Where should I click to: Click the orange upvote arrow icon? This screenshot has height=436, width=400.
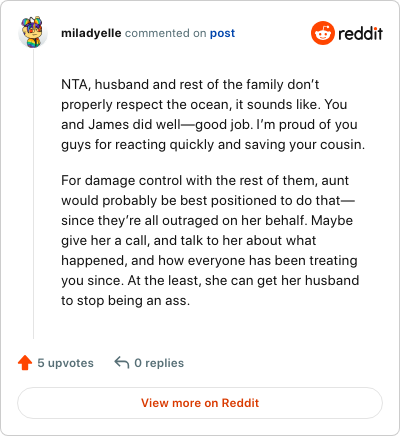[25, 363]
